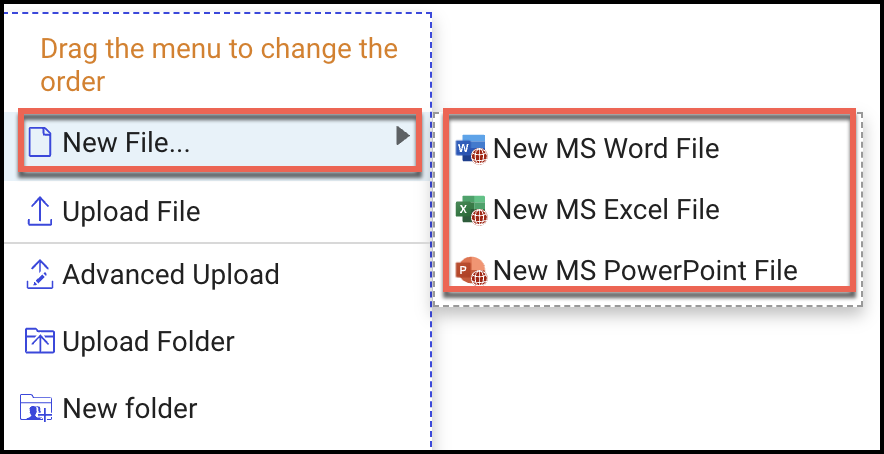Click the Advanced Upload pencil-tray icon
Image resolution: width=884 pixels, height=454 pixels.
tap(38, 274)
